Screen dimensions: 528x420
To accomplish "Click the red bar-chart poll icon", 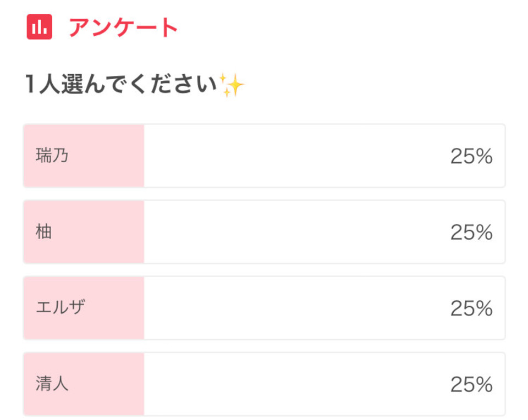I will tap(40, 27).
